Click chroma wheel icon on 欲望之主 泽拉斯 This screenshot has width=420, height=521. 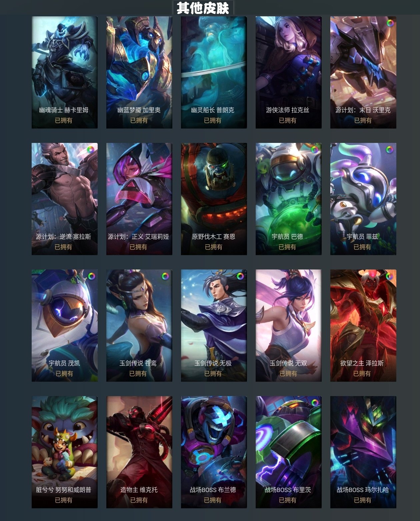click(x=389, y=276)
